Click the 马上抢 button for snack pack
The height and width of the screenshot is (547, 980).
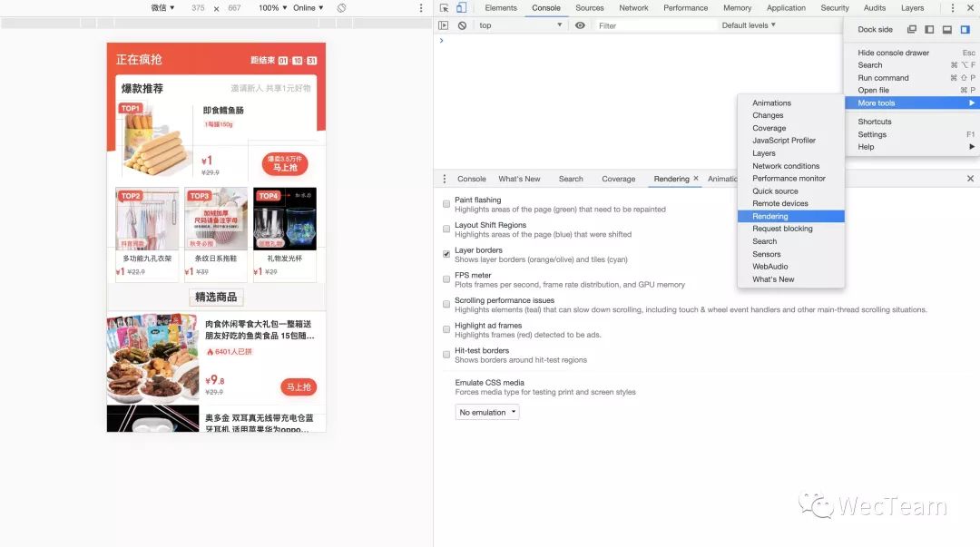pyautogui.click(x=299, y=387)
